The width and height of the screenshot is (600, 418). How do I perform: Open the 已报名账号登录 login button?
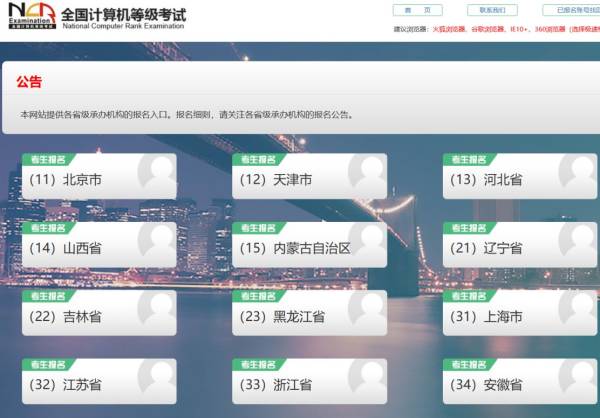coord(571,10)
